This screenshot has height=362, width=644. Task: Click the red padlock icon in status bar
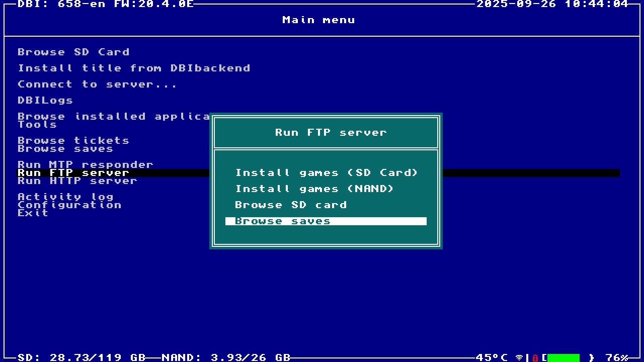click(x=535, y=358)
